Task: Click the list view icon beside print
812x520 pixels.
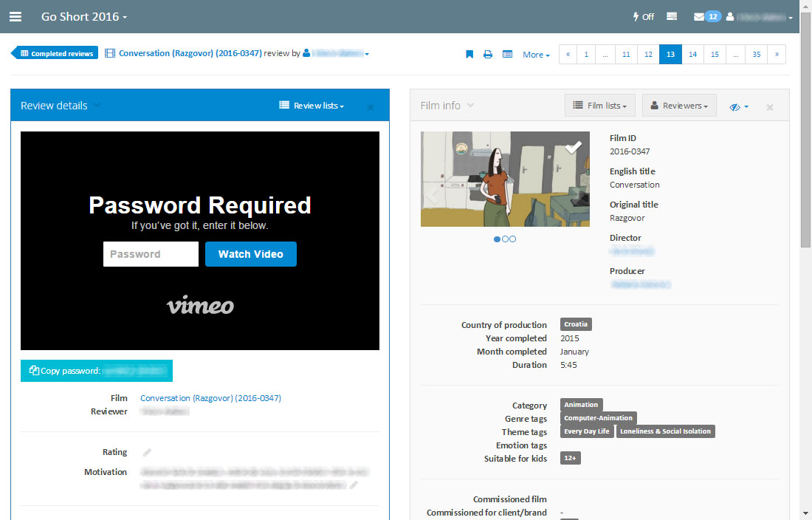Action: pyautogui.click(x=507, y=55)
